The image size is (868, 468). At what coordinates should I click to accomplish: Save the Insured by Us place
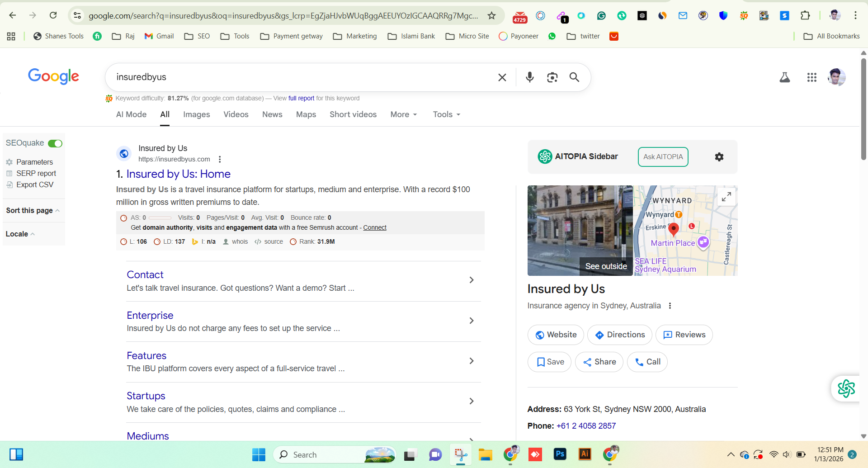tap(549, 362)
